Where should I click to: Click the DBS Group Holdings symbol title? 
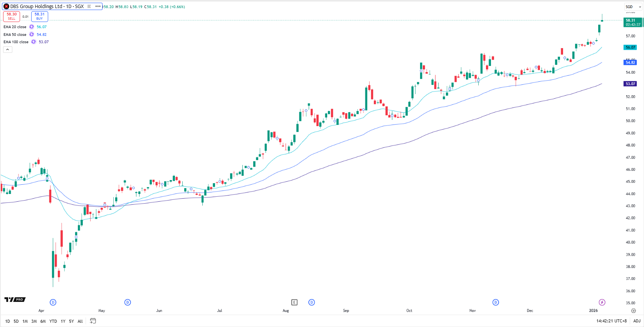(46, 7)
